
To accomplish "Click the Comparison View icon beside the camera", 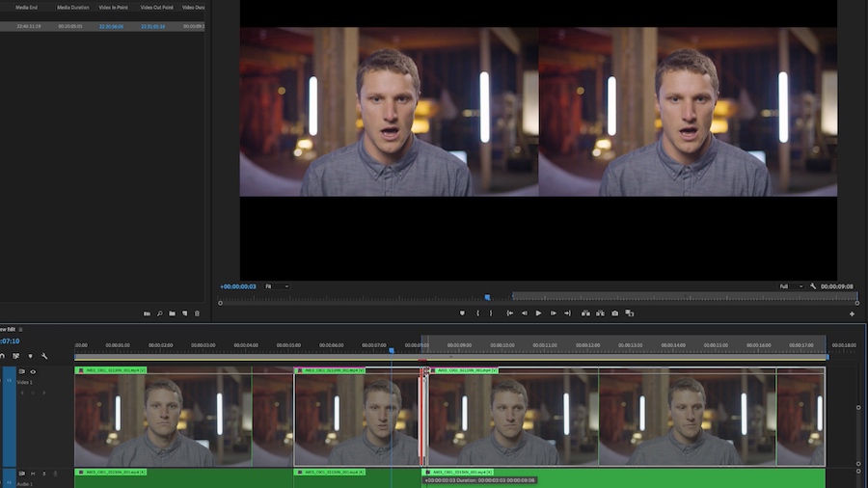I will click(630, 313).
